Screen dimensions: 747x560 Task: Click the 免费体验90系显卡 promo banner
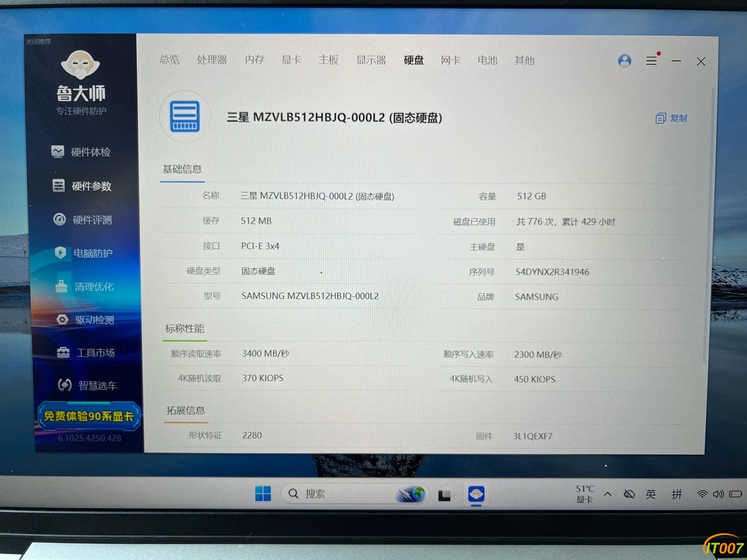coord(89,416)
